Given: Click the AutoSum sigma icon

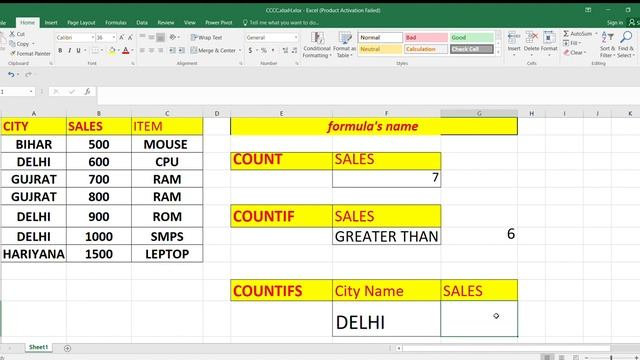Looking at the screenshot, I should tap(566, 34).
